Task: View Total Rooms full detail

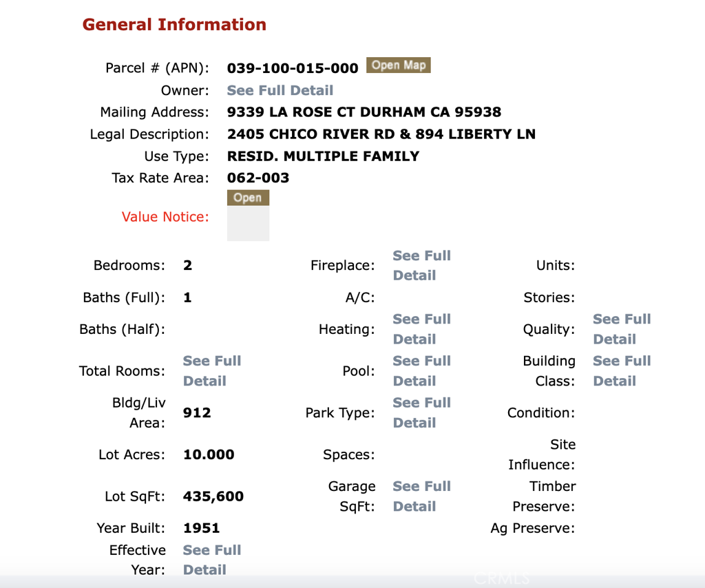Action: (212, 370)
